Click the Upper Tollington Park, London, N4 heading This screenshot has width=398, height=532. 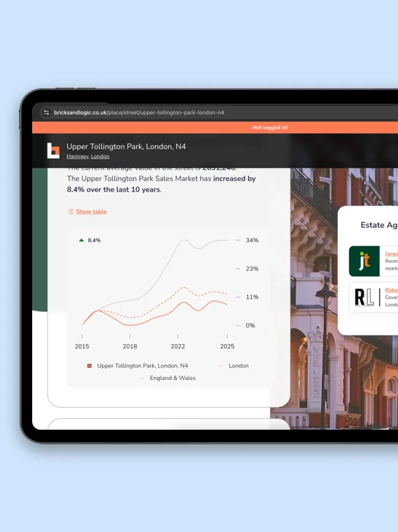click(x=126, y=147)
